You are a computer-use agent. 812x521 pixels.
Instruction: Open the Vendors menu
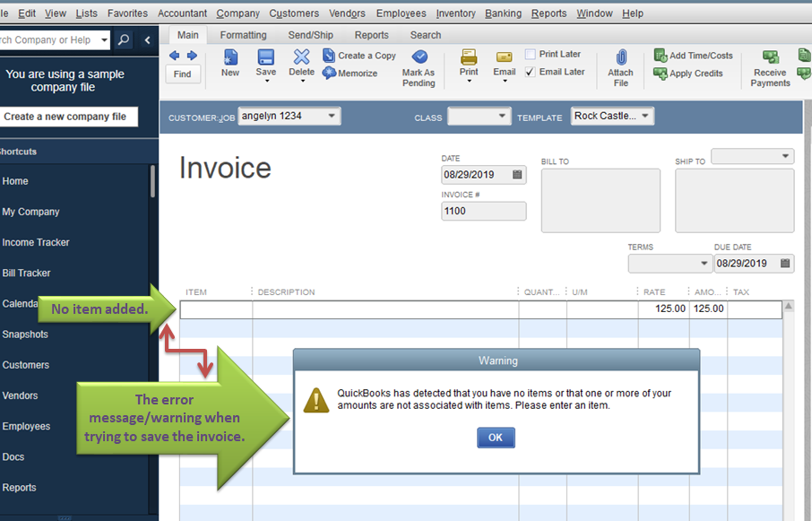click(x=347, y=13)
